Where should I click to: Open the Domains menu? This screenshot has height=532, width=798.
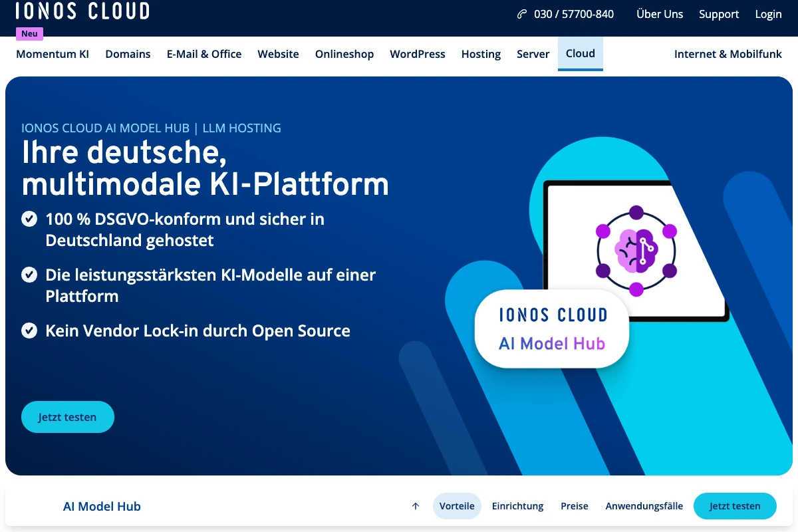pyautogui.click(x=128, y=54)
